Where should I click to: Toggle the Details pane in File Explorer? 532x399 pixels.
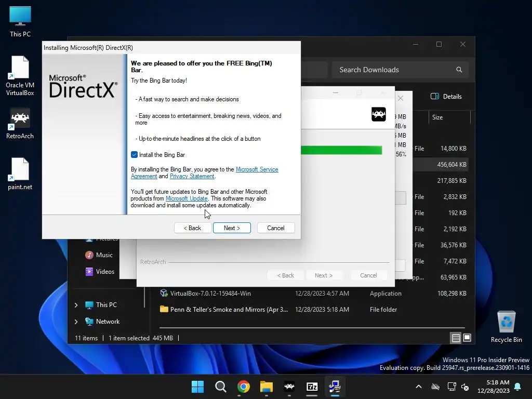pyautogui.click(x=446, y=96)
